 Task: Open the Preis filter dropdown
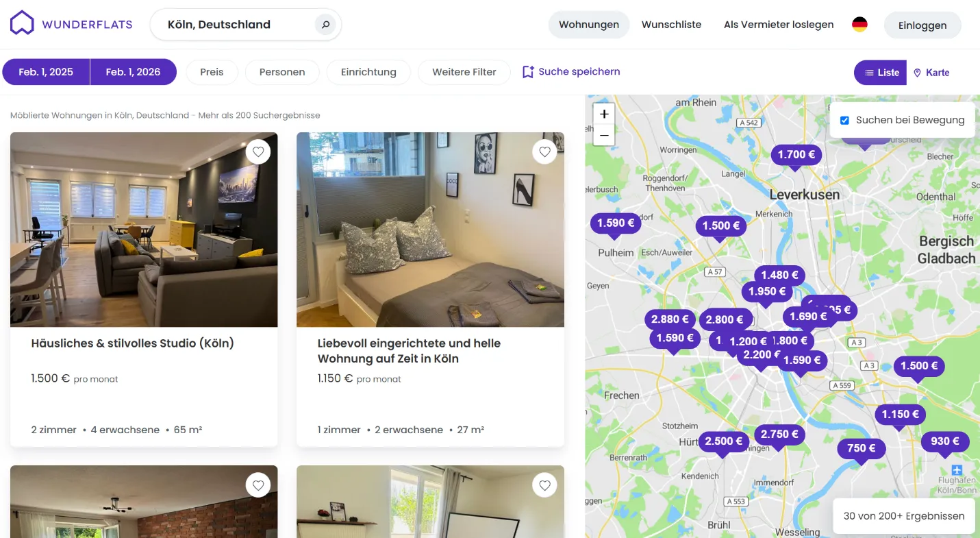[x=212, y=72]
